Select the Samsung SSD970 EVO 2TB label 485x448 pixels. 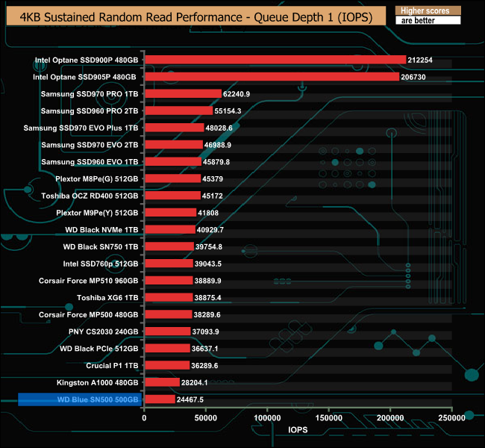pos(90,145)
